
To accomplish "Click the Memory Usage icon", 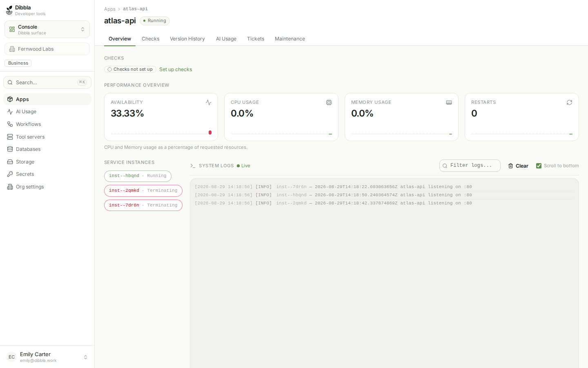I will point(449,103).
